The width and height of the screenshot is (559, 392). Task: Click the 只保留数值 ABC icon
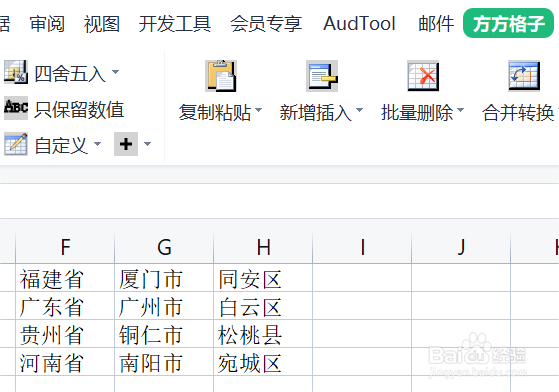[16, 107]
